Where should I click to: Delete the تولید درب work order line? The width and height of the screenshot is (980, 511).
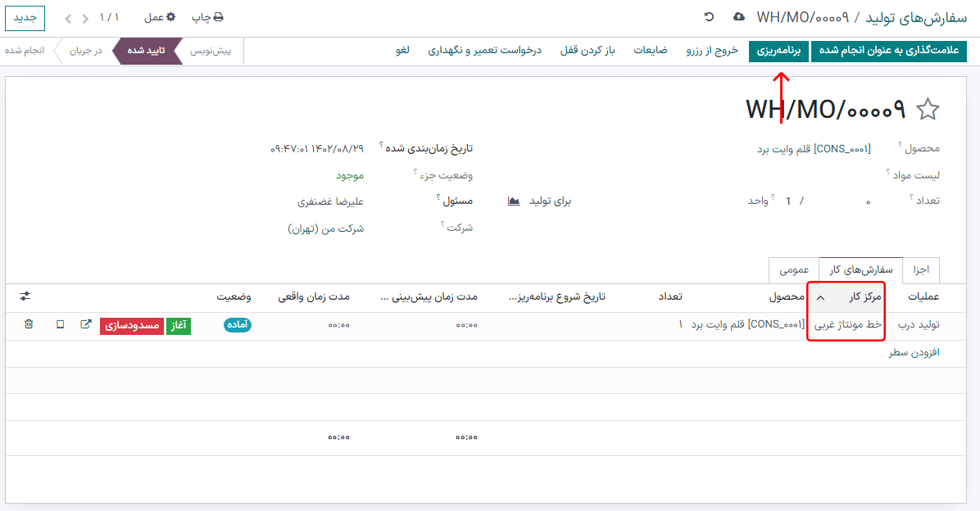[29, 324]
